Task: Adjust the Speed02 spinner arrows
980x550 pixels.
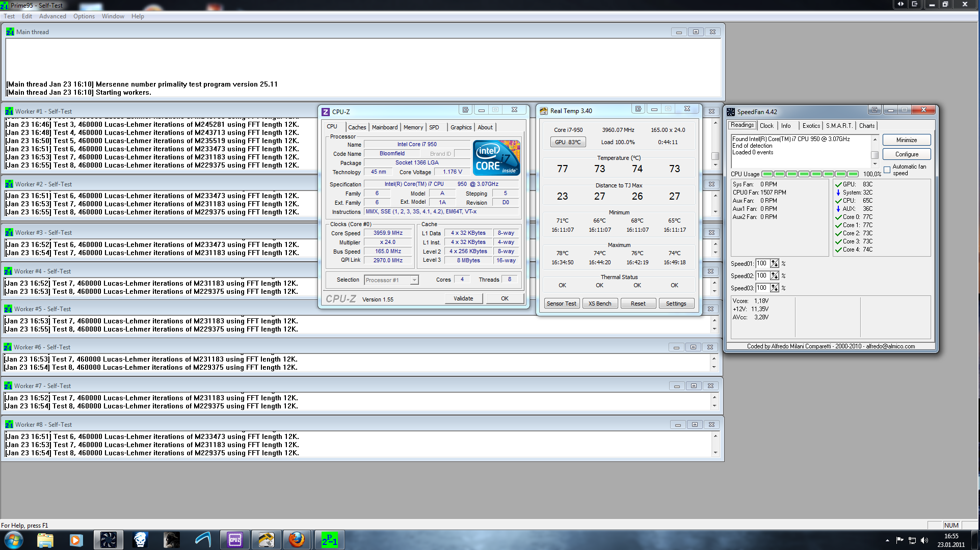Action: [x=775, y=276]
